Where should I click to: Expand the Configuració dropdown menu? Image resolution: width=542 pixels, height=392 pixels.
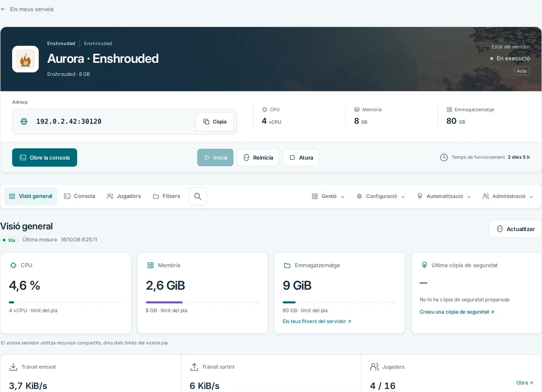click(x=381, y=196)
